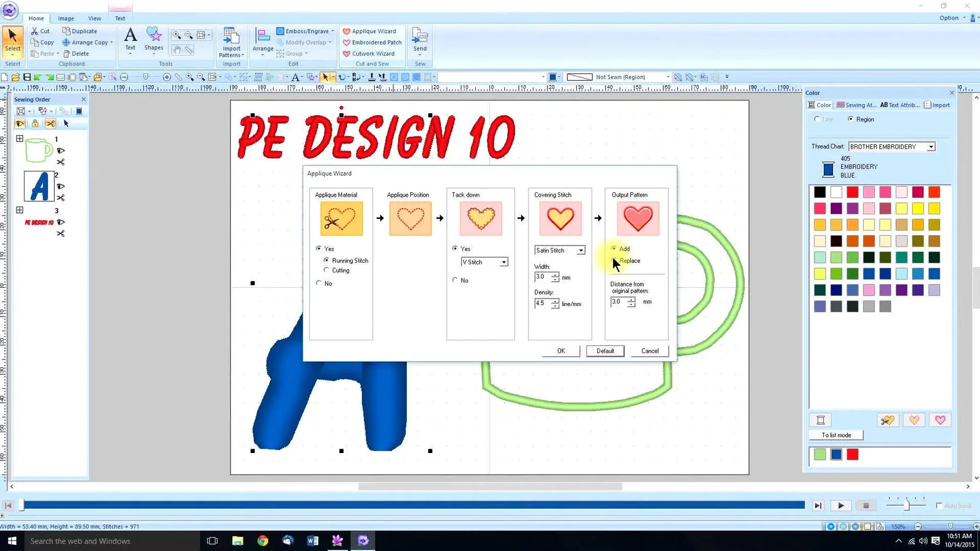980x551 pixels.
Task: Click the stitch simulator play button
Action: 841,506
